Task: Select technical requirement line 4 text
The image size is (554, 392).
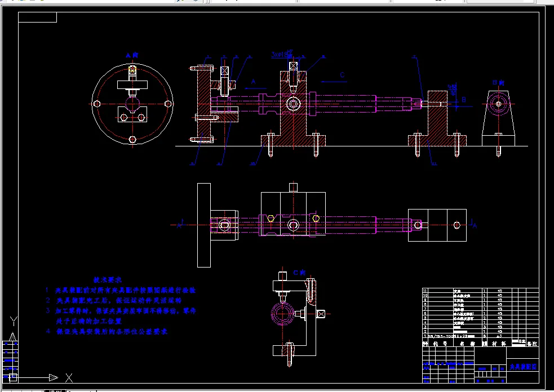Action: pos(107,332)
